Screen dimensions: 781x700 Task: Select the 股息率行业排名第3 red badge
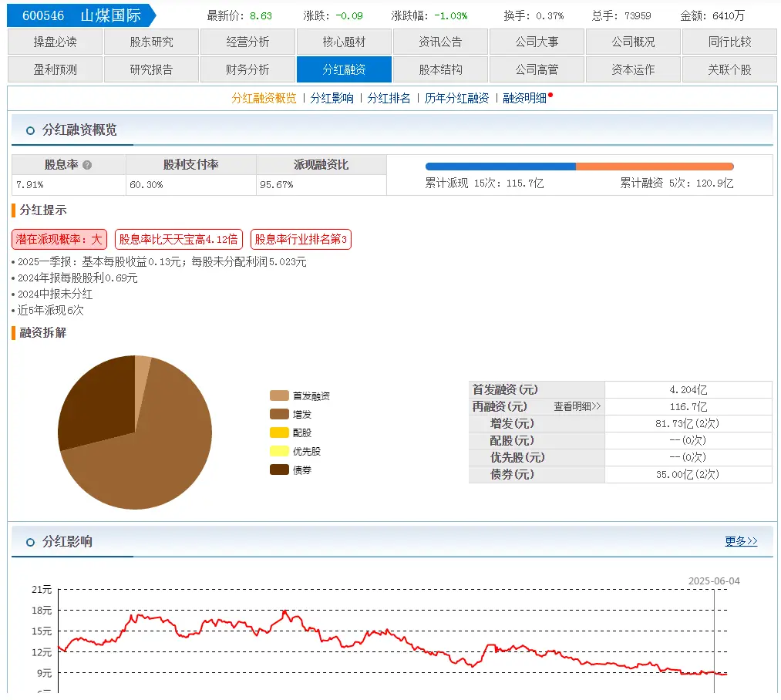coord(301,239)
